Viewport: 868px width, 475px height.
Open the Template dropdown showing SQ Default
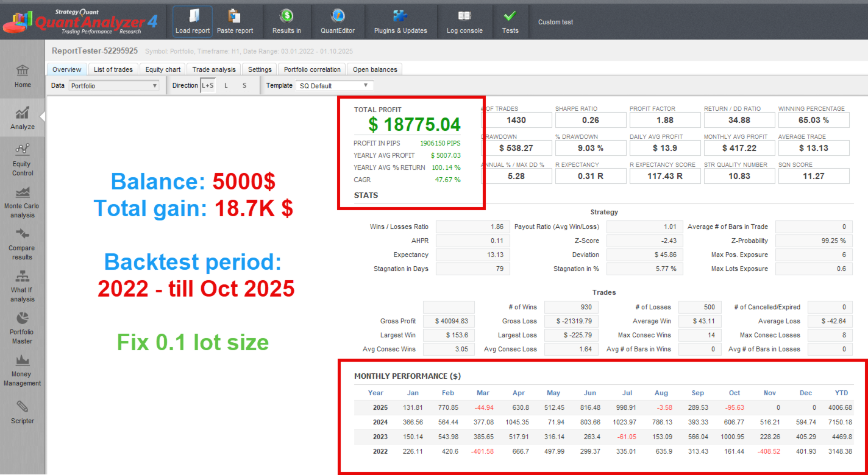(334, 85)
